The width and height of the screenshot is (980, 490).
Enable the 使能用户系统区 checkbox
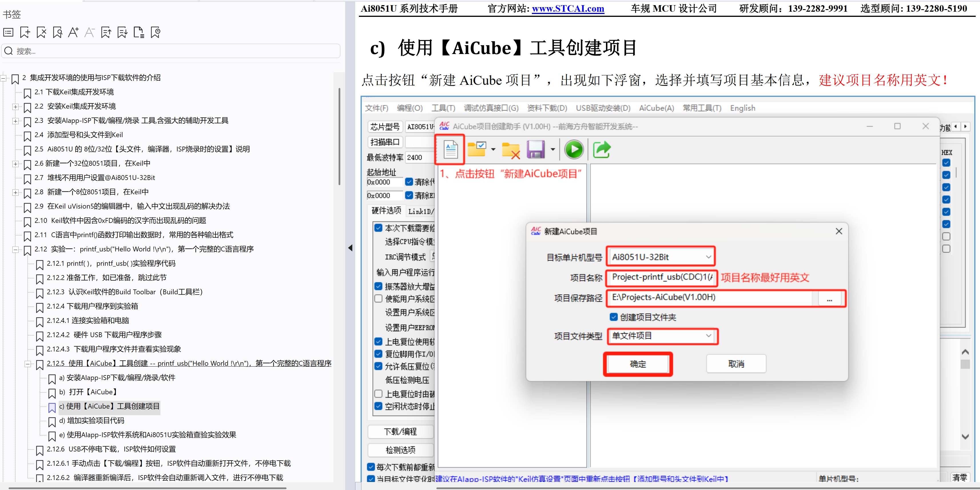point(378,298)
